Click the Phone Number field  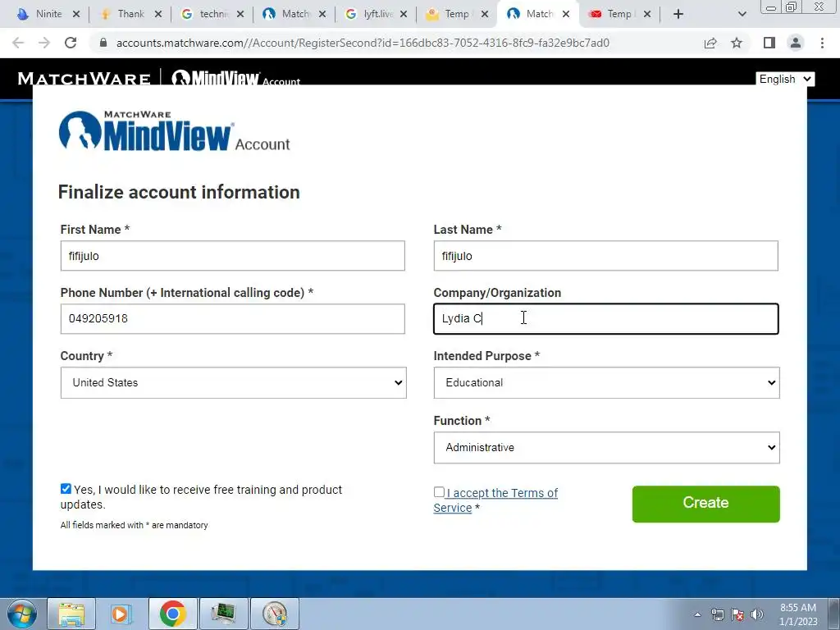232,319
